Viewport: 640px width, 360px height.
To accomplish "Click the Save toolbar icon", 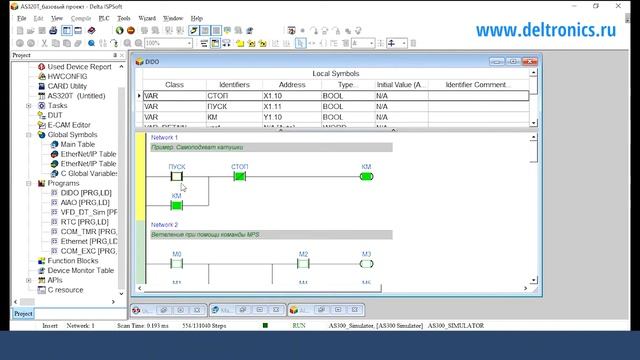I will pos(42,31).
